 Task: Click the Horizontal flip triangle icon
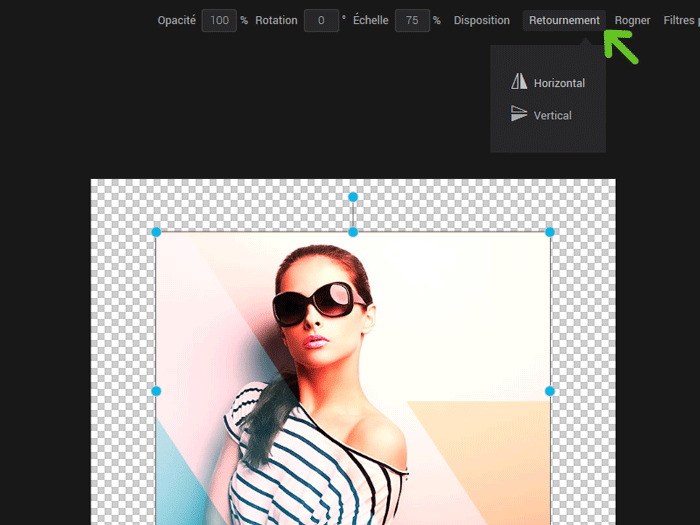click(x=518, y=82)
